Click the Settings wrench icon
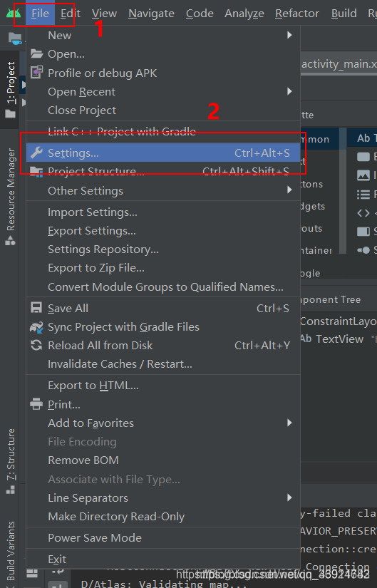 [x=36, y=153]
